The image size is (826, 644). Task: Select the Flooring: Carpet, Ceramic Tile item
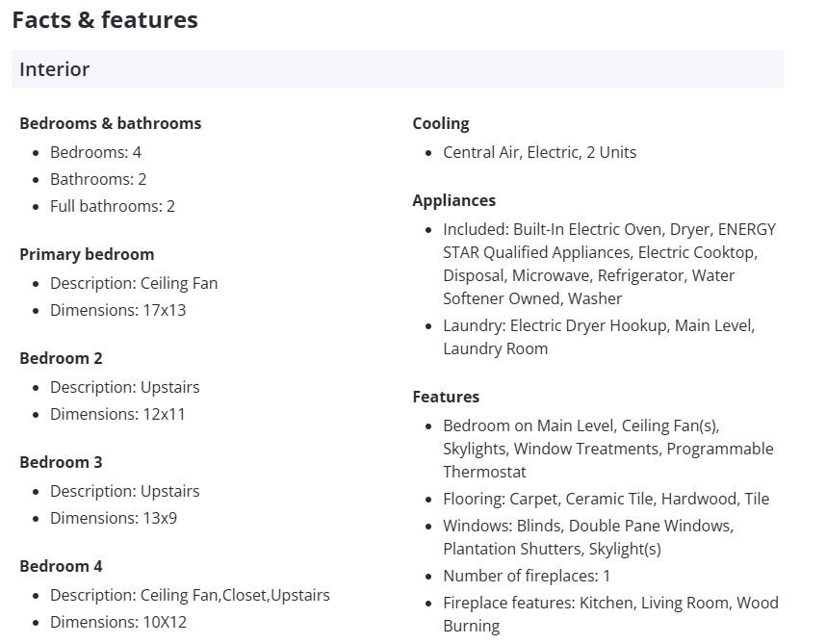(x=606, y=499)
